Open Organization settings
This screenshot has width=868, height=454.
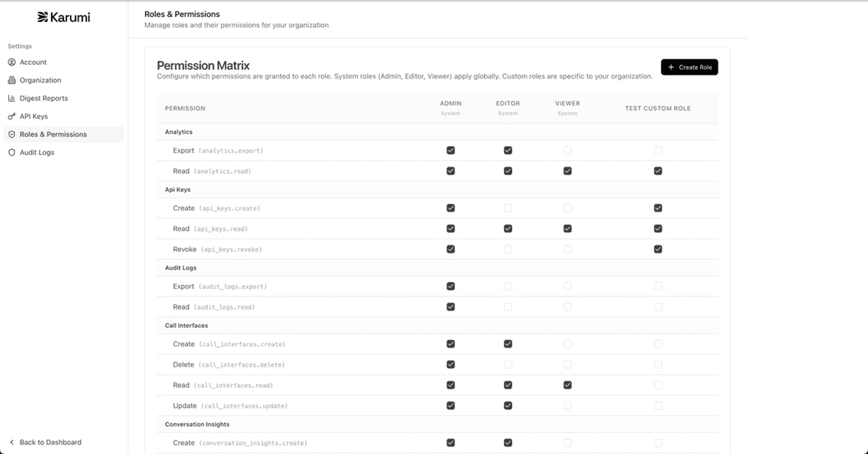click(63, 80)
